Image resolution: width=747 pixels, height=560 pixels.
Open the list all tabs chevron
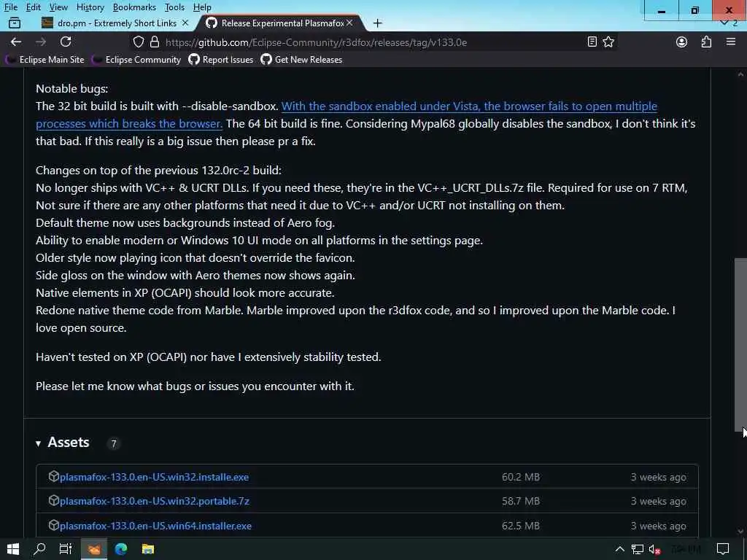point(724,23)
